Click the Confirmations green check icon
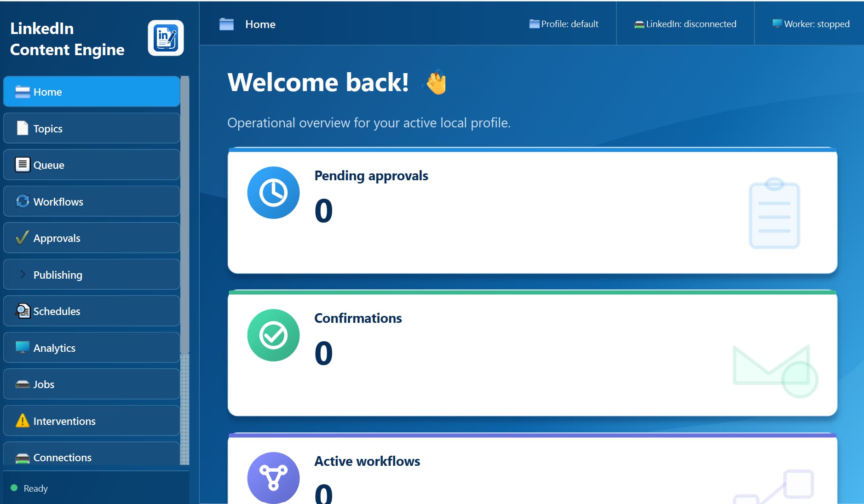 [273, 335]
